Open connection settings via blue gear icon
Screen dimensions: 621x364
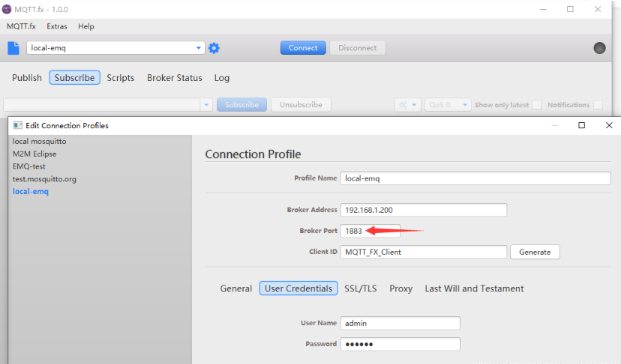(214, 48)
